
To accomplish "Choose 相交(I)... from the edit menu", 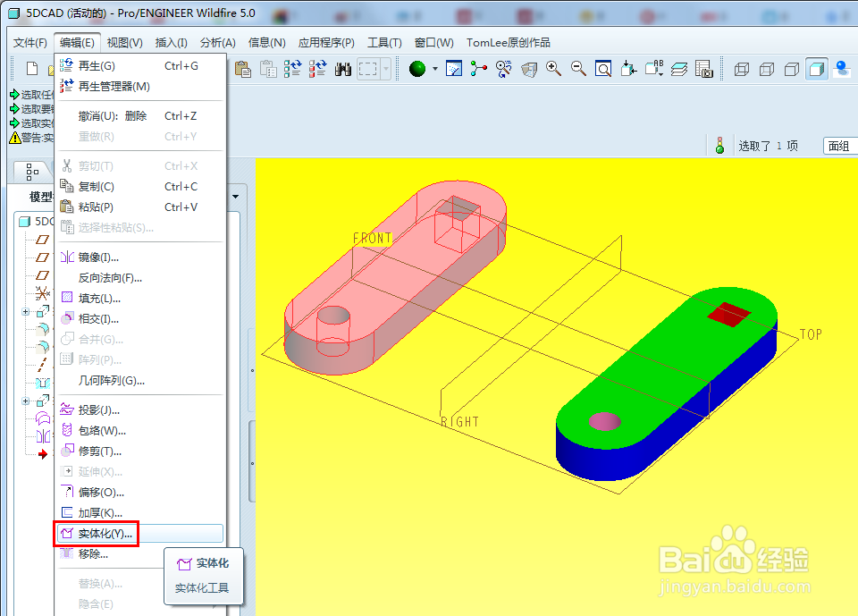I will click(141, 318).
